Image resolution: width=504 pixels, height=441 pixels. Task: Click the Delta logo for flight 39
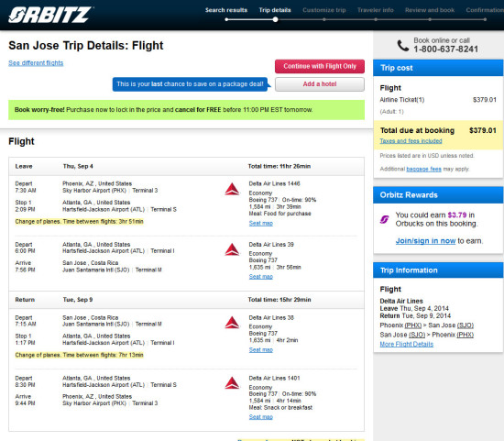(x=232, y=249)
